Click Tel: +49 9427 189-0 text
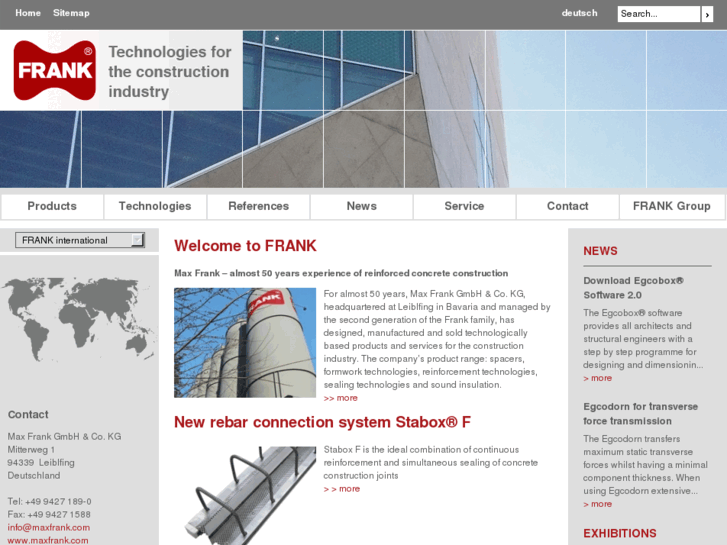 pos(50,501)
